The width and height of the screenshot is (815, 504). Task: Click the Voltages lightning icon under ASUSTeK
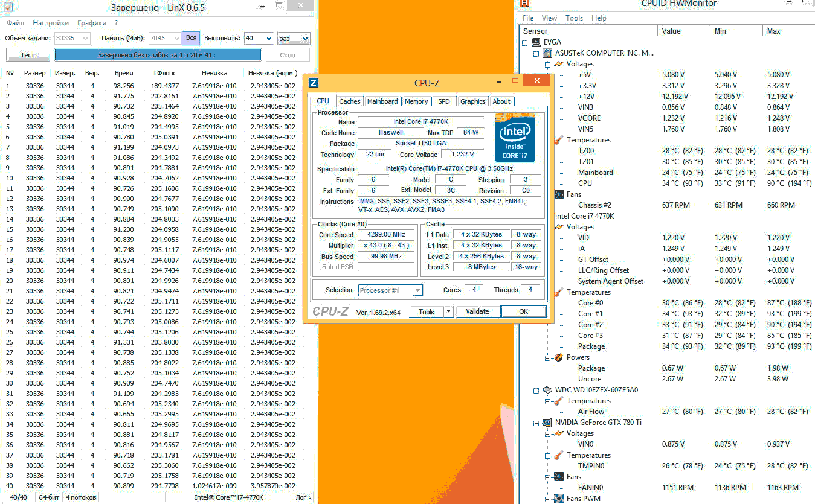click(559, 64)
